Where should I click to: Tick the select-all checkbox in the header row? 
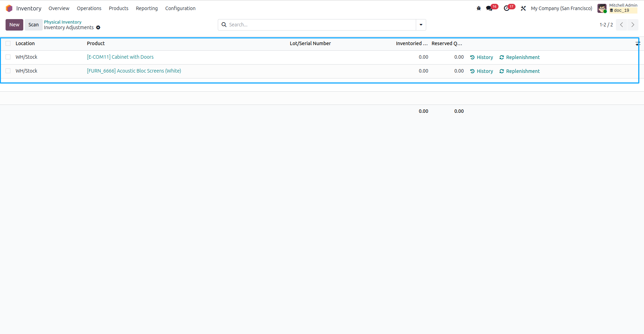tap(8, 43)
